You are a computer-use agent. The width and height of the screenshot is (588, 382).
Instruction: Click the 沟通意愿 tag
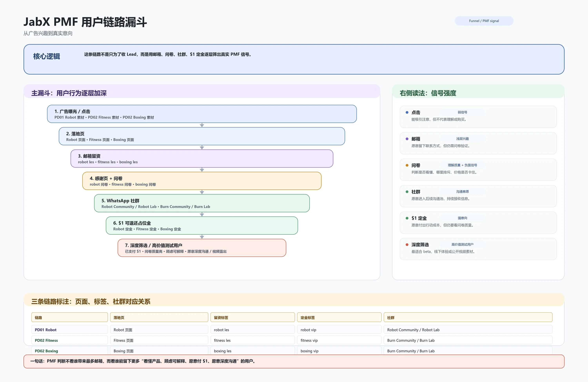[x=462, y=191]
